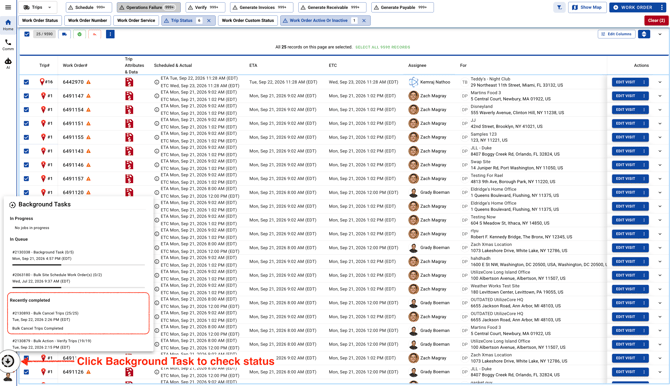Image resolution: width=670 pixels, height=386 pixels.
Task: Remove the Trip Status filter
Action: coord(209,21)
